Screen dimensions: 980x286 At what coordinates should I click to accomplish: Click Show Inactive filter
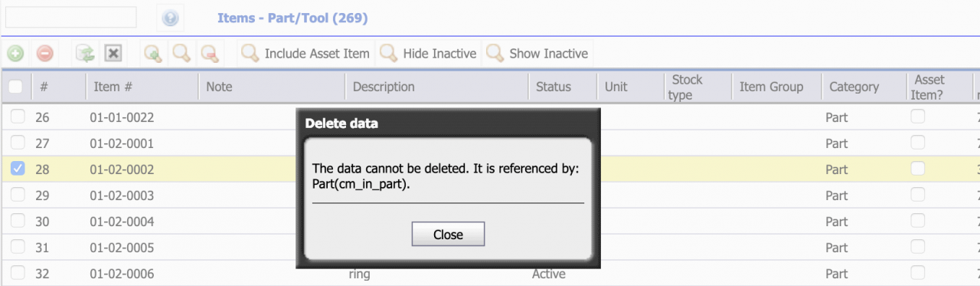538,54
